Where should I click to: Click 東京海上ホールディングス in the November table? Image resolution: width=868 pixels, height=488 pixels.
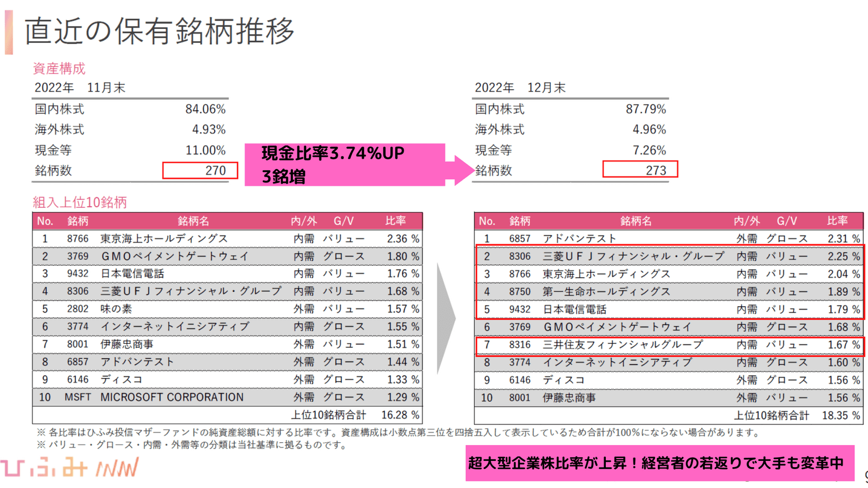point(164,239)
